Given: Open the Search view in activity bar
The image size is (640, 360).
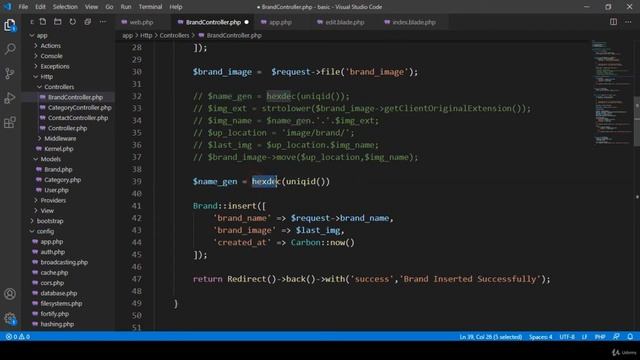Looking at the screenshot, I should 10,49.
